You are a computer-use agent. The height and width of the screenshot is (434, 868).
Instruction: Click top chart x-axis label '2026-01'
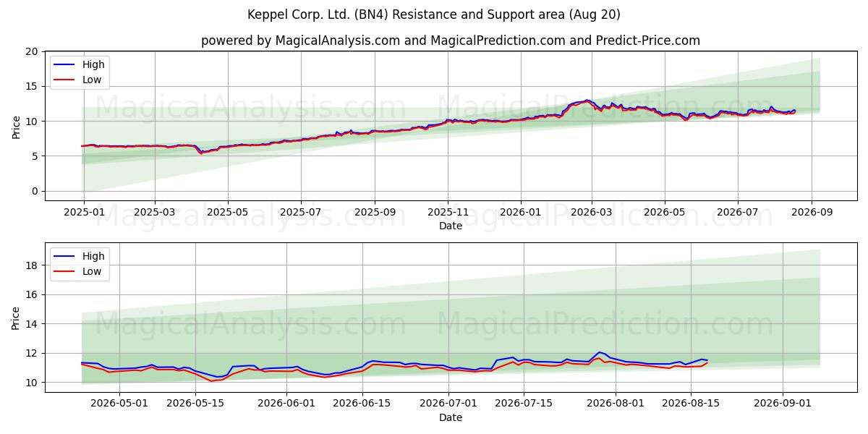pos(521,212)
